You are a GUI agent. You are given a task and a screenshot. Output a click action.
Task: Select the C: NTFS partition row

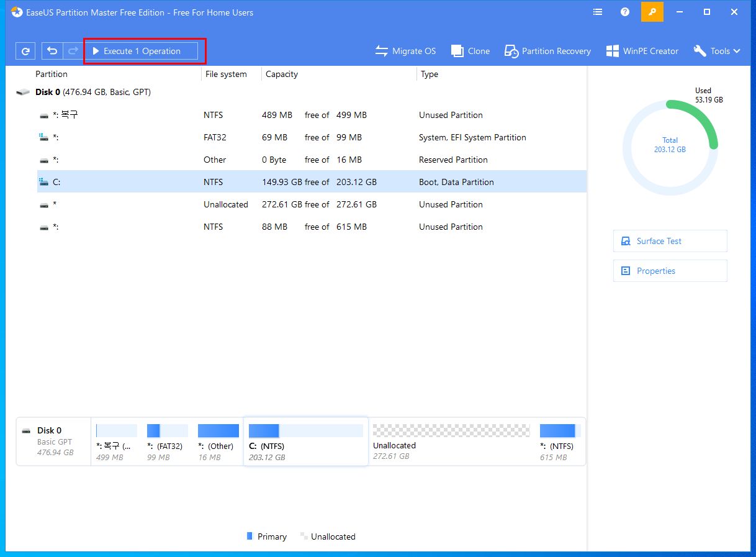[312, 182]
